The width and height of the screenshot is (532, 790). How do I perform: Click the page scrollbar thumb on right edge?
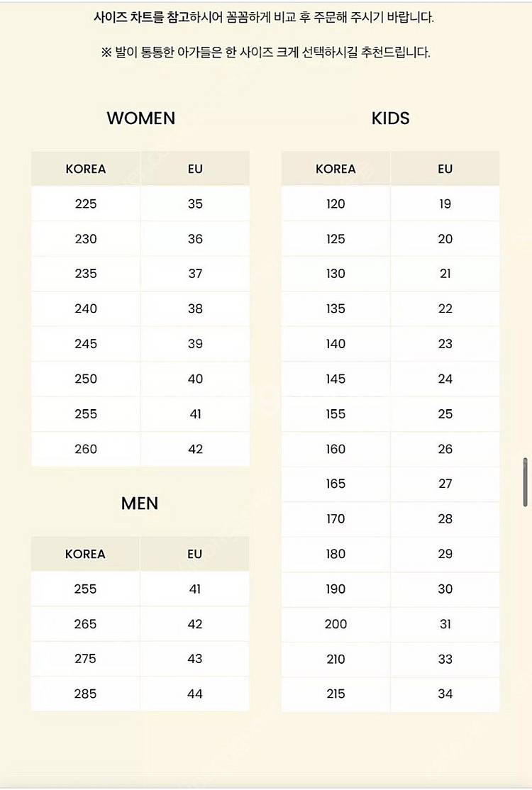click(x=526, y=482)
